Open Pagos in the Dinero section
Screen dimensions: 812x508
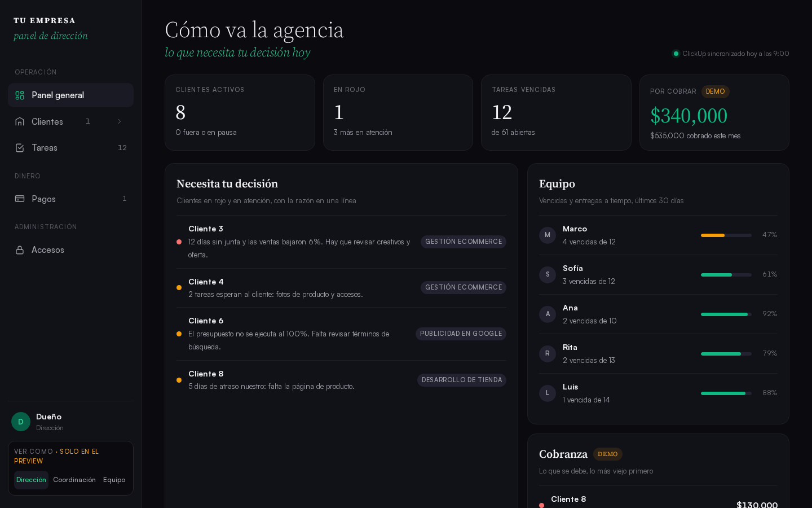70,199
